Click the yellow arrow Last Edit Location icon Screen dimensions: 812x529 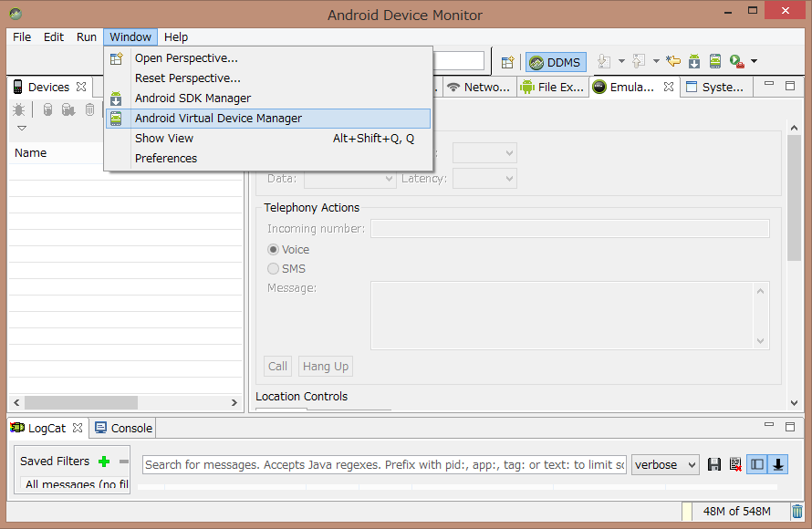673,61
